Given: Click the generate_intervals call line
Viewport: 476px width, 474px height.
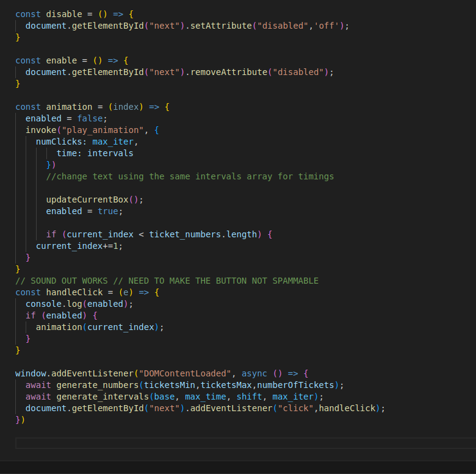Looking at the screenshot, I should [x=175, y=397].
